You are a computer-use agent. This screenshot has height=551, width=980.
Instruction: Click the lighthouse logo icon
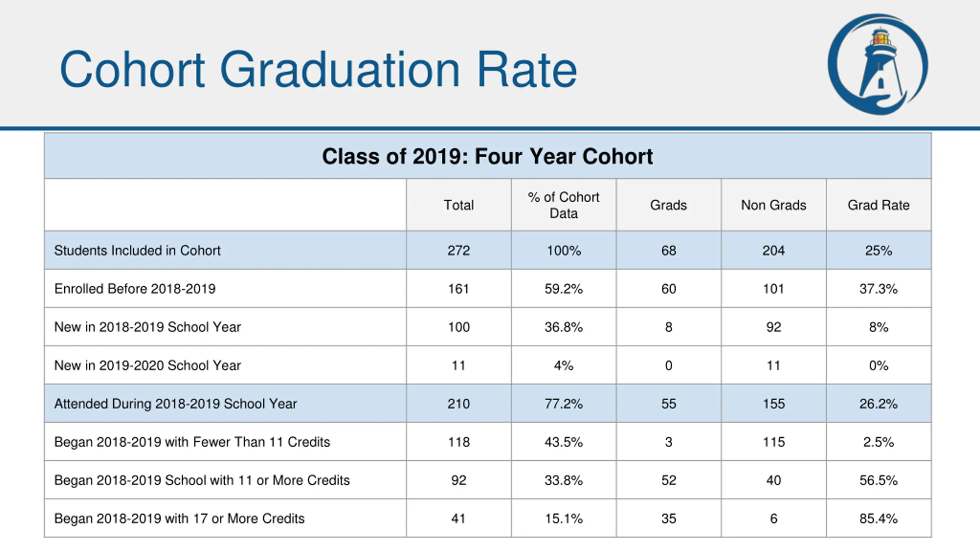coord(877,64)
